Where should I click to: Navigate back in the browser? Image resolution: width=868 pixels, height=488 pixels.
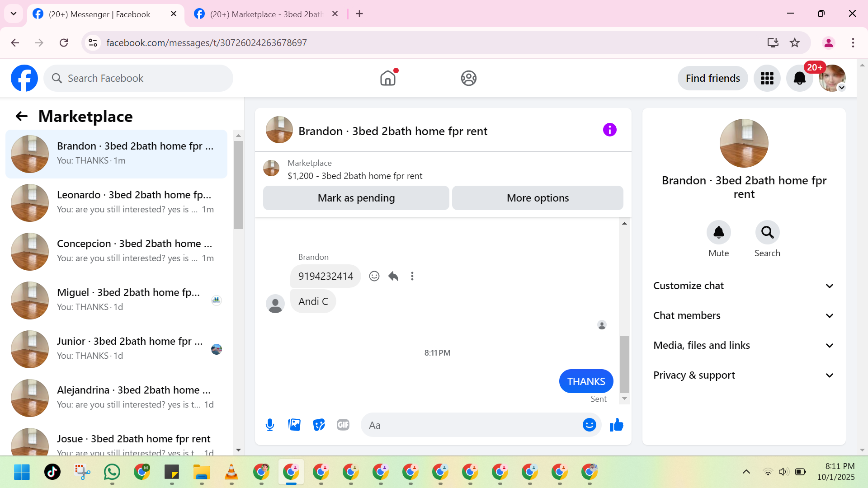coord(15,42)
